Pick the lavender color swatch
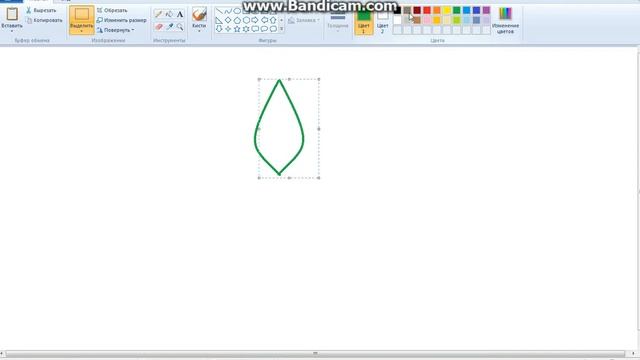Viewport: 640px width, 360px height. (486, 20)
